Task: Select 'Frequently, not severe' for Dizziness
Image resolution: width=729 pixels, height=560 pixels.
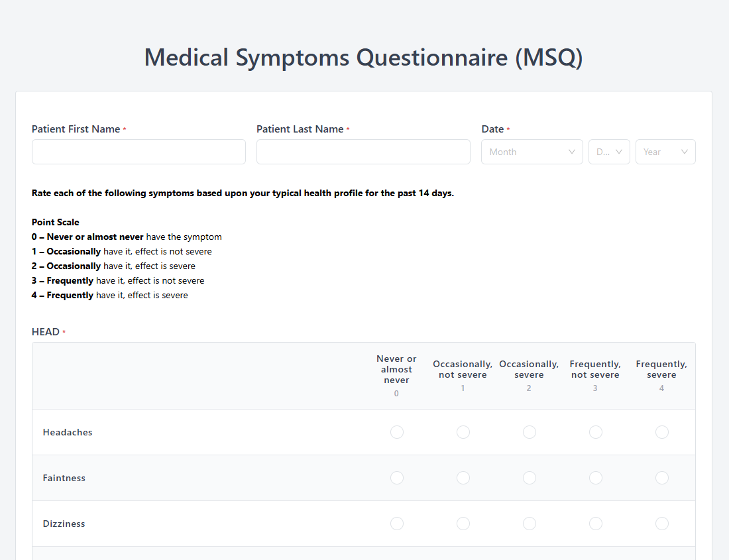Action: (596, 524)
